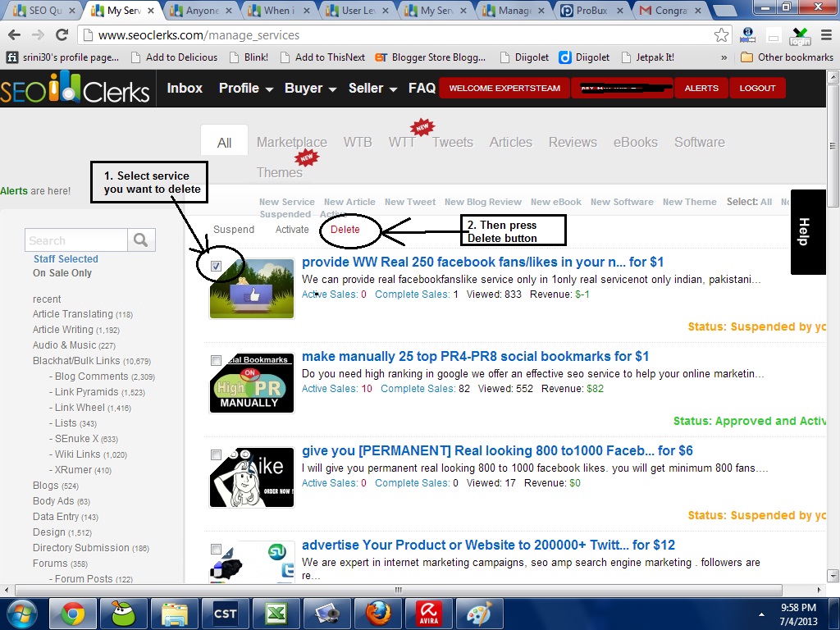Switch to the Articles tab
Image resolution: width=840 pixels, height=630 pixels.
510,142
